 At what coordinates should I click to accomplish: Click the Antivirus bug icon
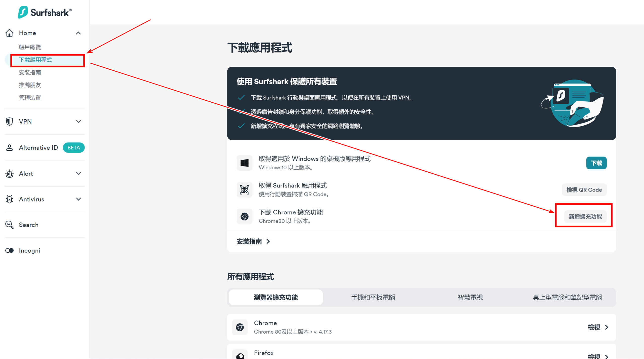[x=10, y=199]
